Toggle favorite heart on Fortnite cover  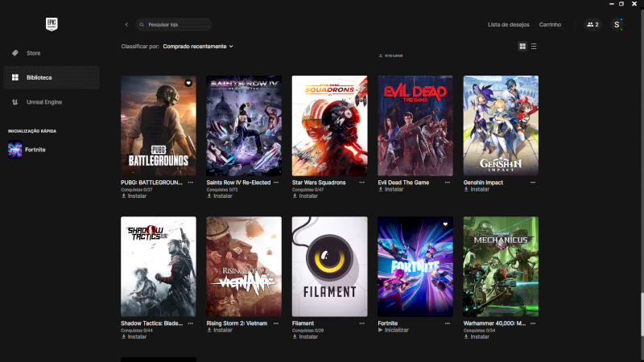(x=445, y=224)
